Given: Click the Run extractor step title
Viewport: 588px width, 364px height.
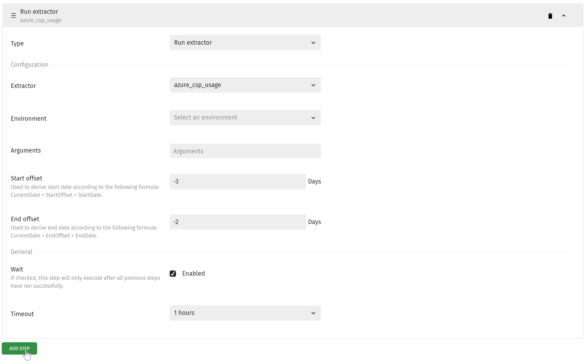Looking at the screenshot, I should pos(39,12).
